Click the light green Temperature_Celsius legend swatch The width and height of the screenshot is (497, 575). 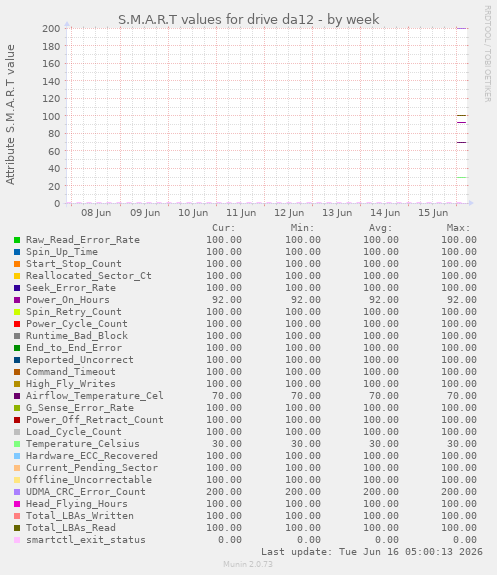point(17,444)
